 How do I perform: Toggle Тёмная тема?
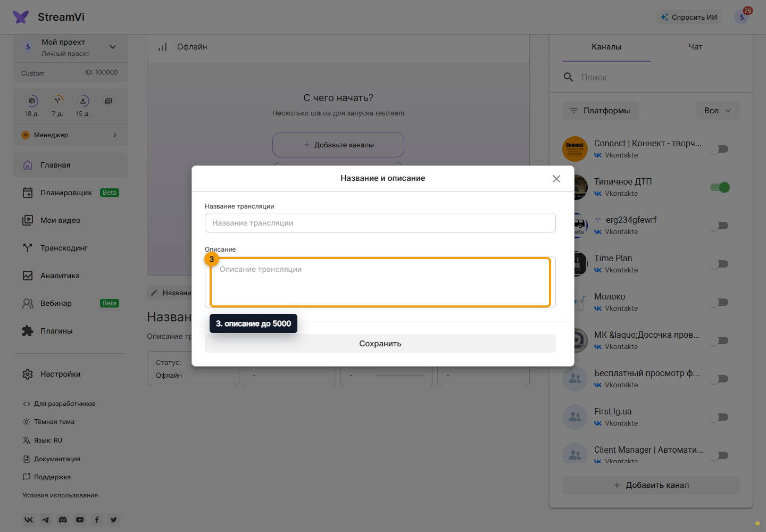tap(48, 422)
